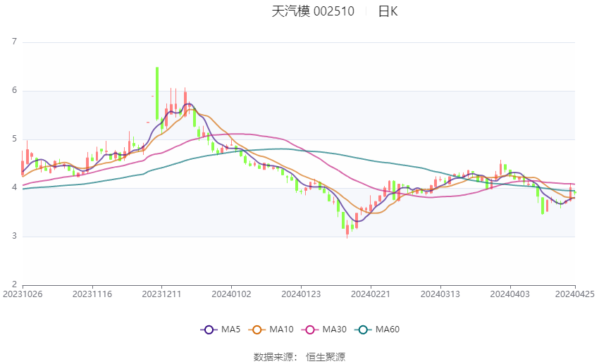Click the x-axis date 20240102
This screenshot has width=599, height=364.
pyautogui.click(x=232, y=294)
